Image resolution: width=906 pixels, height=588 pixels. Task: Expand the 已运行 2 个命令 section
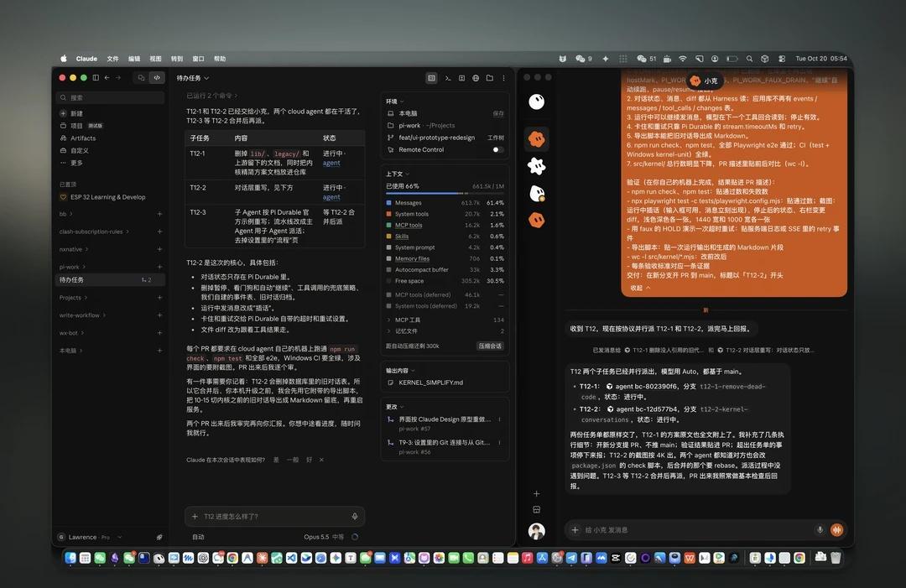211,96
